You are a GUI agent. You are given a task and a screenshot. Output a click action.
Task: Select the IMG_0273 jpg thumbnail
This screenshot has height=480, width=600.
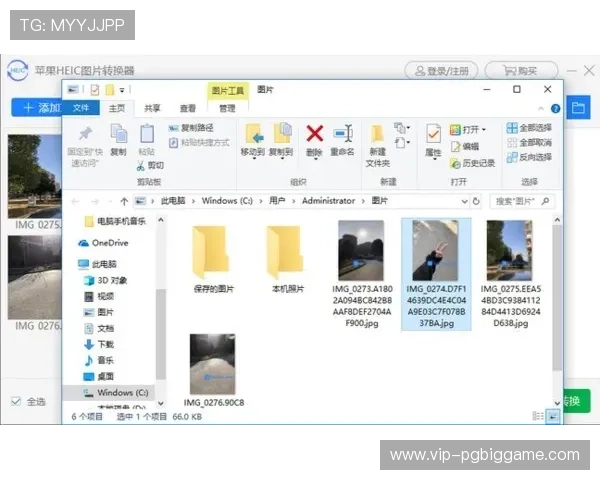pos(362,251)
